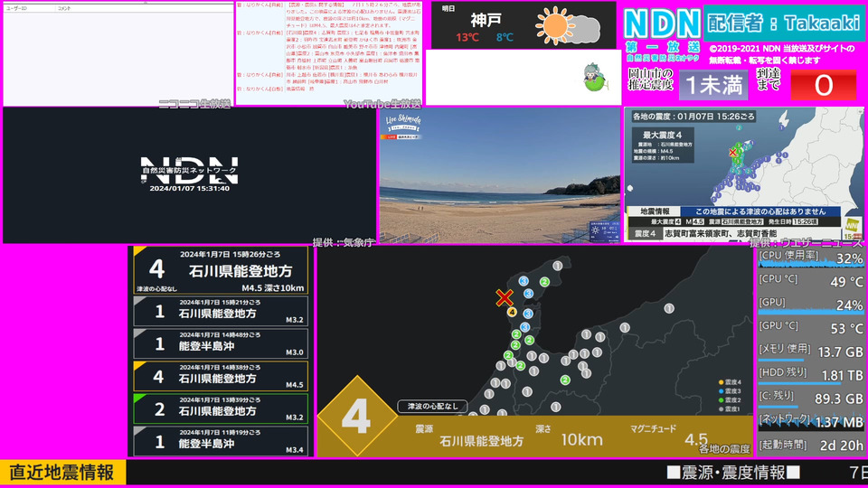Open the beach live camera thumbnail
Viewport: 868px width, 488px height.
click(500, 175)
